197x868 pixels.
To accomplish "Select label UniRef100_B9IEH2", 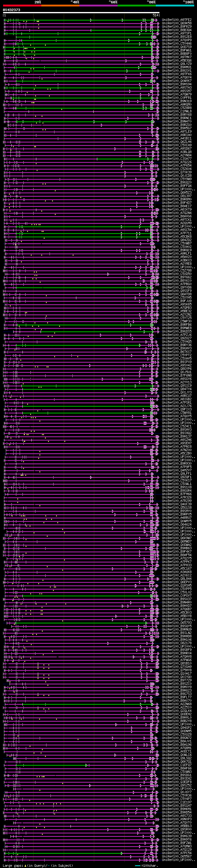I will [x=177, y=778].
